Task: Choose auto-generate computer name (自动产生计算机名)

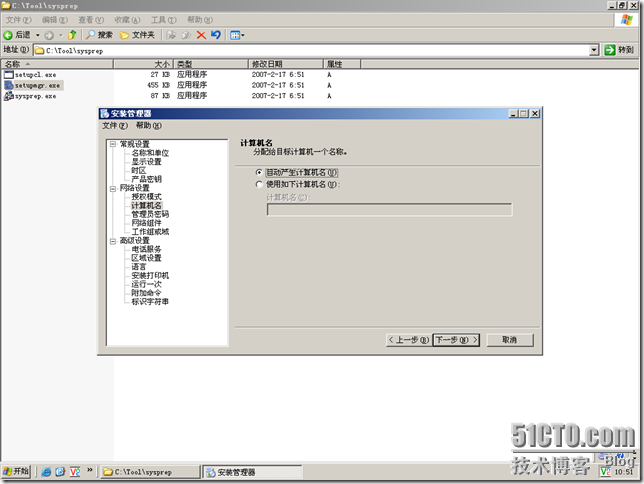Action: point(259,172)
